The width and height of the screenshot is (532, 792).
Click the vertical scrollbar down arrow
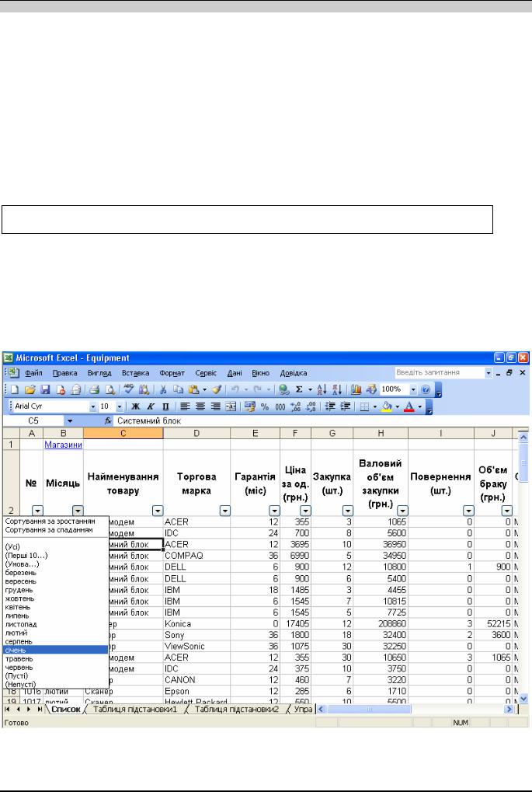pyautogui.click(x=523, y=699)
